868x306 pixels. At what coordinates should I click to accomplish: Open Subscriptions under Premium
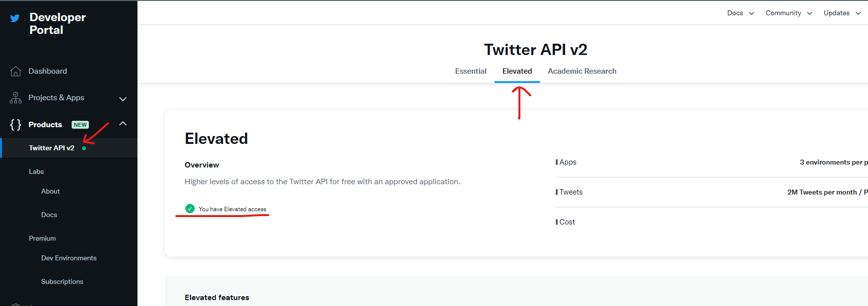pos(62,281)
